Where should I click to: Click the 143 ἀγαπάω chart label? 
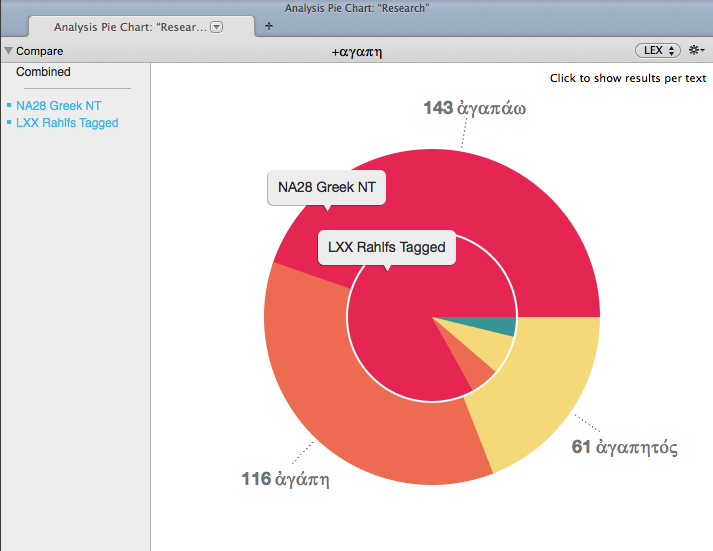click(x=475, y=108)
